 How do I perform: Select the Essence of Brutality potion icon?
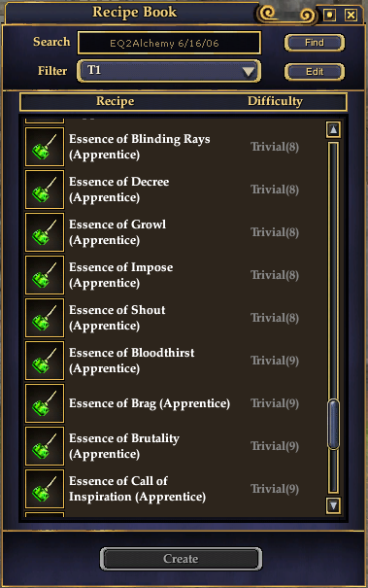(45, 446)
